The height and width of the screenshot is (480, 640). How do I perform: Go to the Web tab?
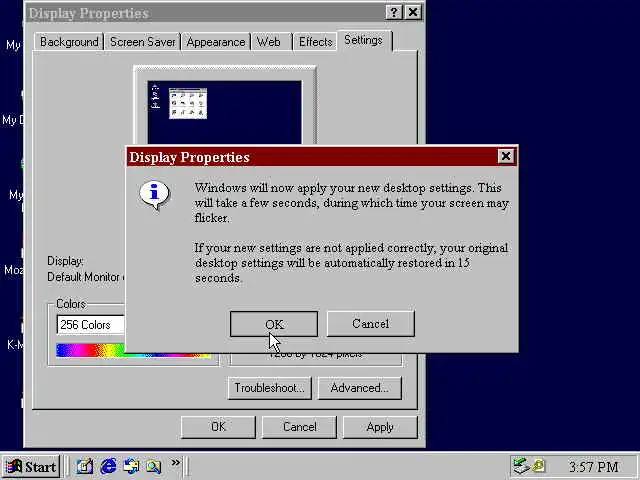(x=269, y=42)
